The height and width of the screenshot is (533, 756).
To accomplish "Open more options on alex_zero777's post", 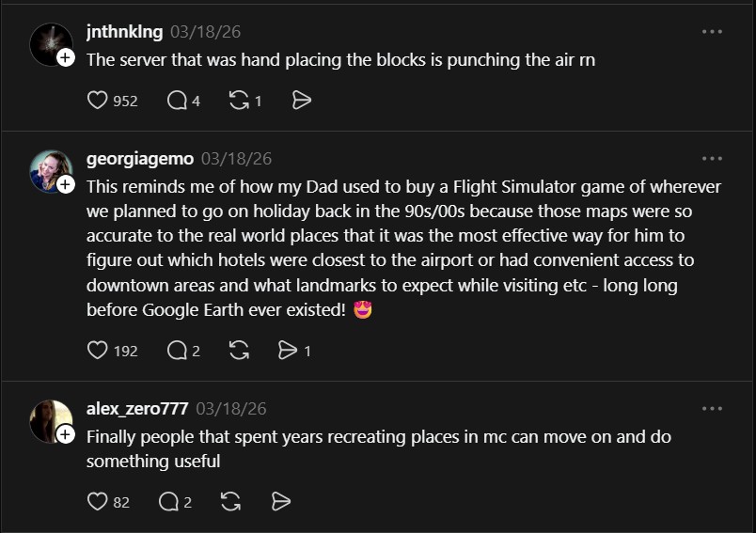I will pyautogui.click(x=712, y=409).
